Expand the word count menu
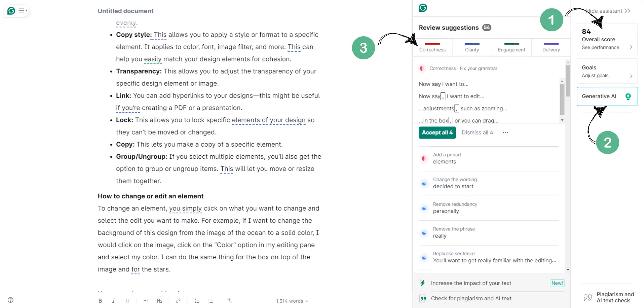 (x=292, y=301)
